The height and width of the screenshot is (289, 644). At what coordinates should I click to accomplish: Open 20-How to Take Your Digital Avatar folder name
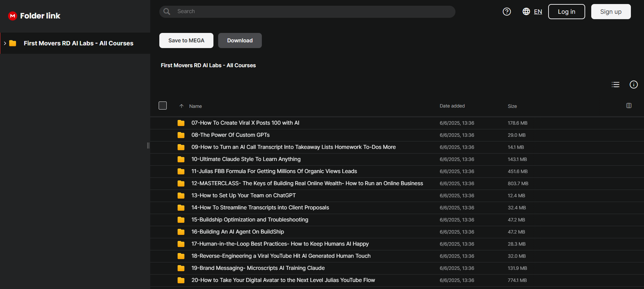[283, 280]
